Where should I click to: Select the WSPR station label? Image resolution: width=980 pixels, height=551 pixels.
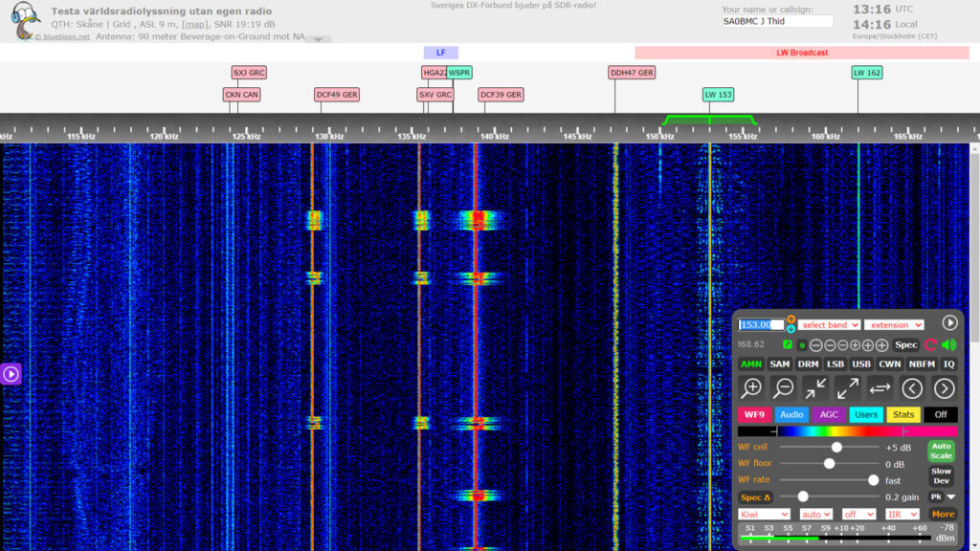tap(459, 73)
